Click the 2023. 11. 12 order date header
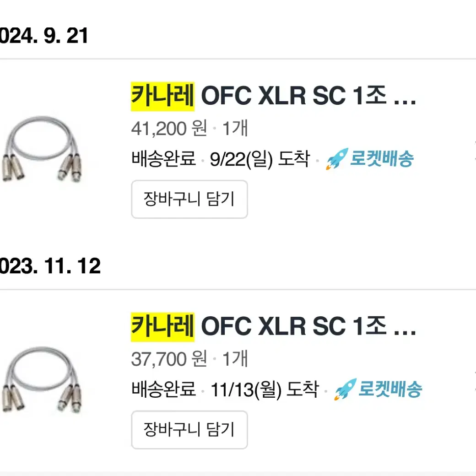Viewport: 476px width, 476px height. [49, 266]
